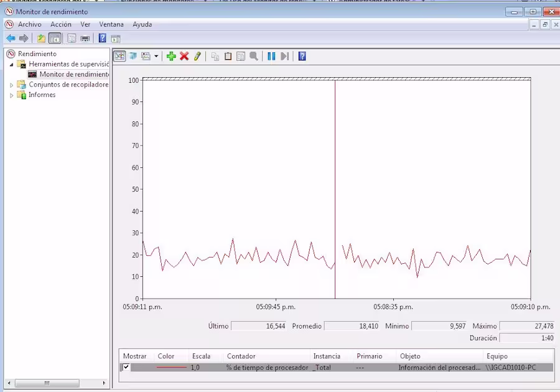
Task: Click the Up one level folder icon
Action: click(x=42, y=38)
